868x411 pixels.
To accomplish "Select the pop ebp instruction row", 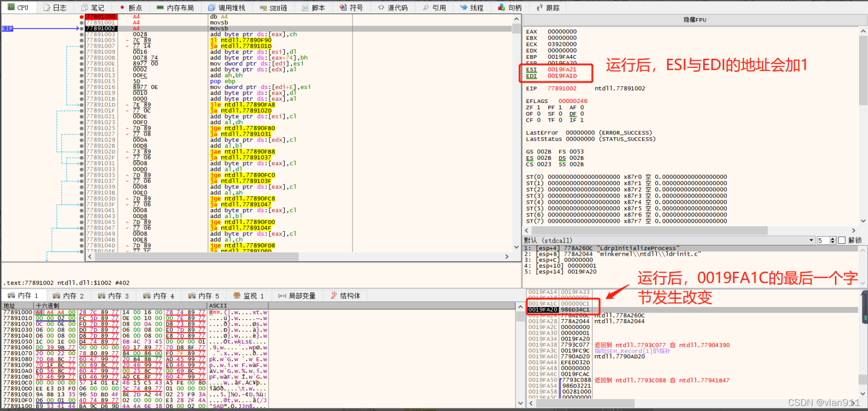I will coord(300,81).
